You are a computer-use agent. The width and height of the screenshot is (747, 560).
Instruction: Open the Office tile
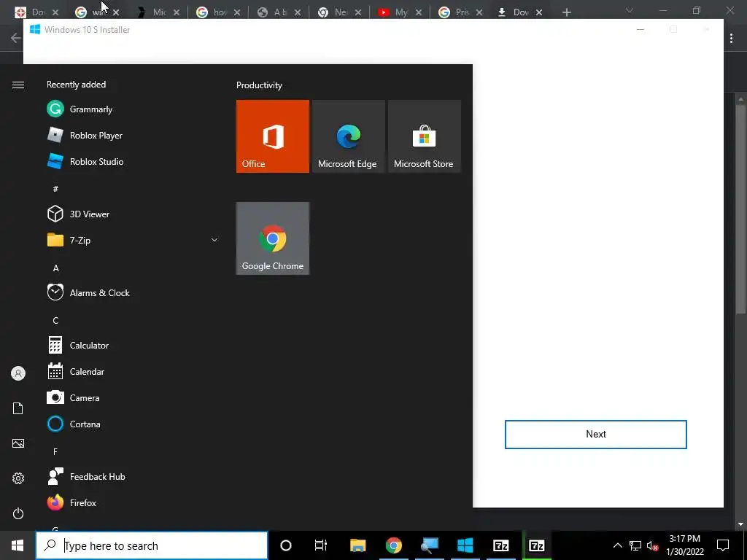[273, 136]
